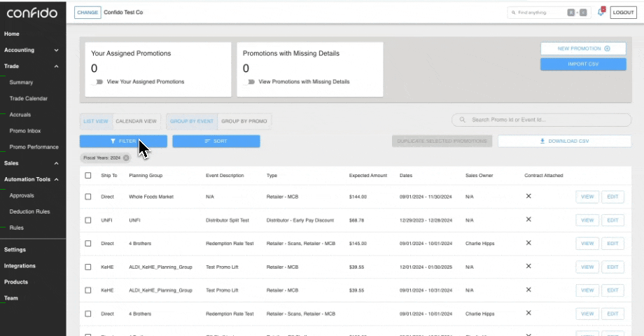Go to Home in the sidebar
The image size is (644, 336).
pyautogui.click(x=11, y=34)
